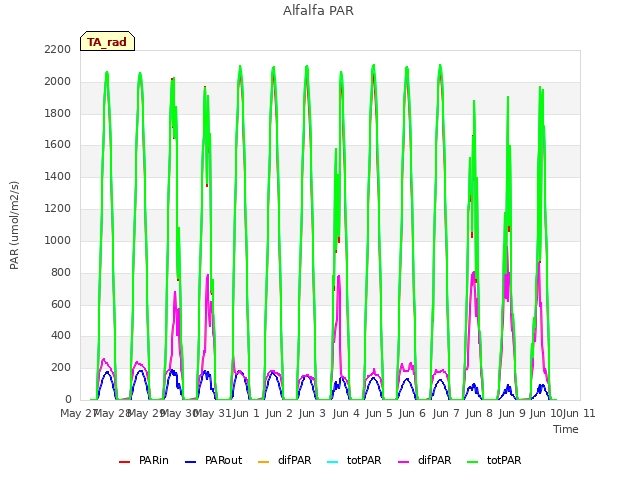Viewport: 640px width, 480px height.
Task: Click the Jun 9 x-axis date label
Action: pos(512,413)
